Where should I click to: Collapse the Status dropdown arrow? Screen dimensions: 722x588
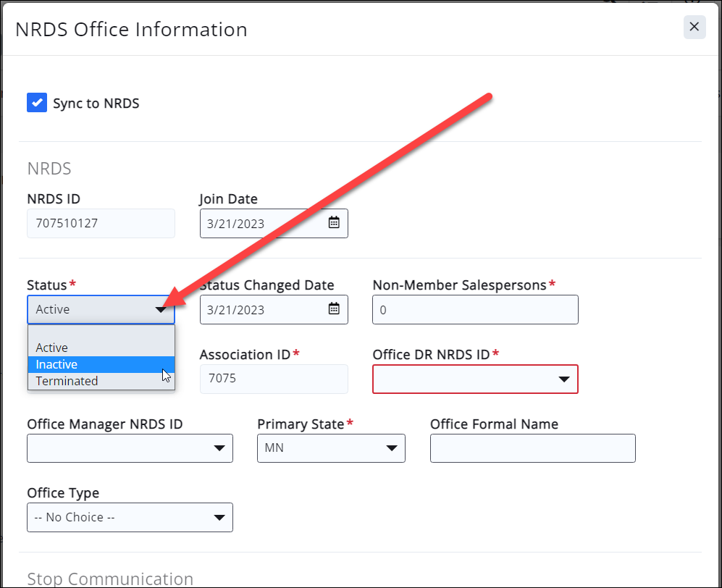[x=161, y=310]
